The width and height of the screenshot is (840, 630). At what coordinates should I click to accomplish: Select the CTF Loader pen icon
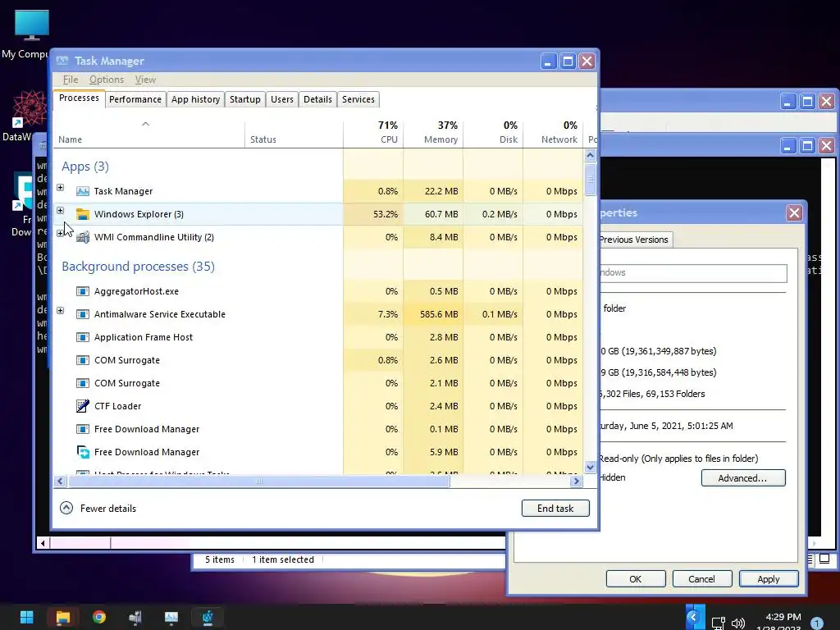coord(83,406)
